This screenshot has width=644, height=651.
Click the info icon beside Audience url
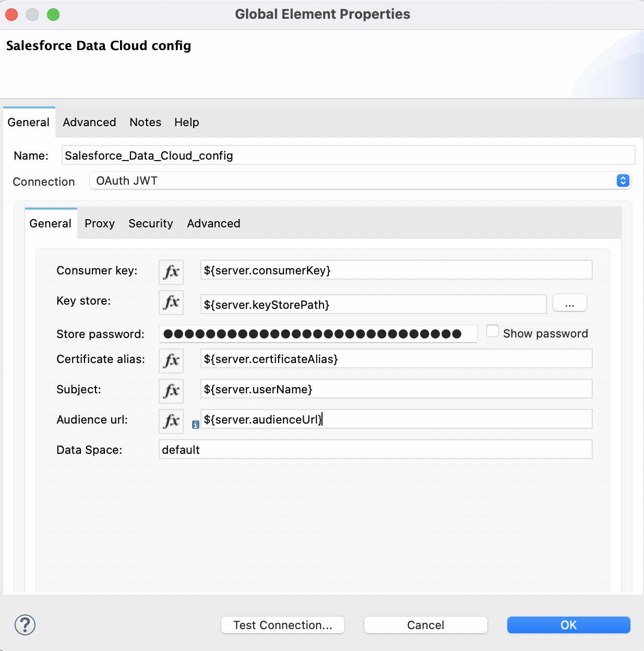pyautogui.click(x=196, y=425)
